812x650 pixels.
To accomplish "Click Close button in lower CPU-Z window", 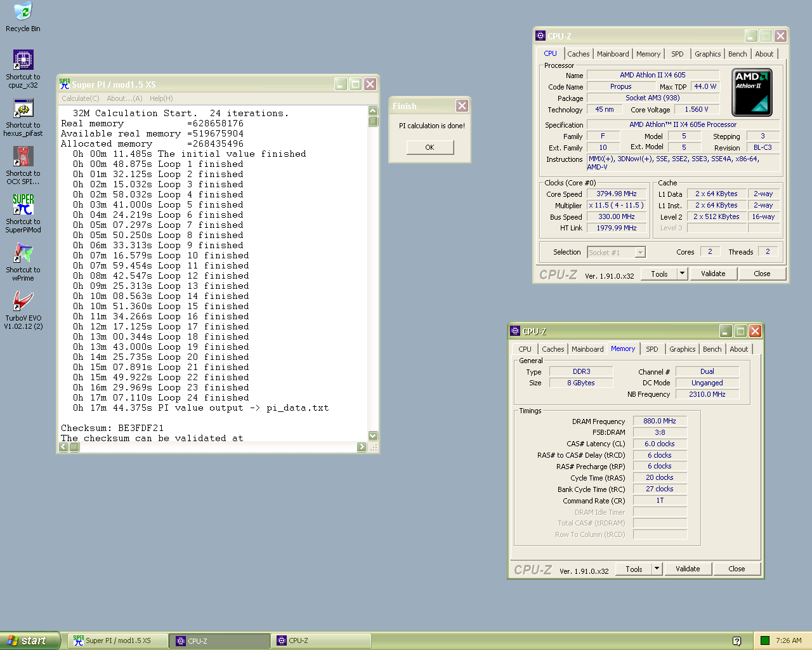I will click(x=737, y=569).
